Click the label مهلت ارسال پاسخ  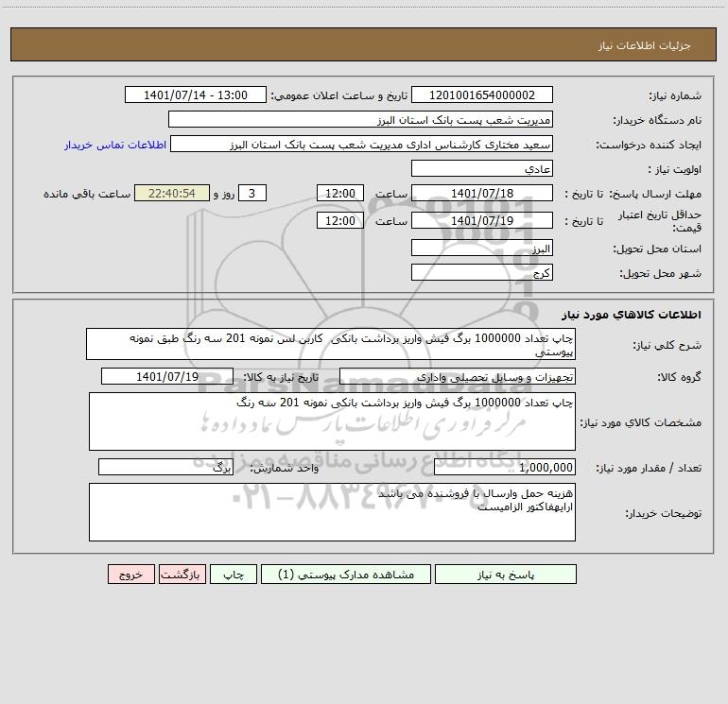point(655,194)
